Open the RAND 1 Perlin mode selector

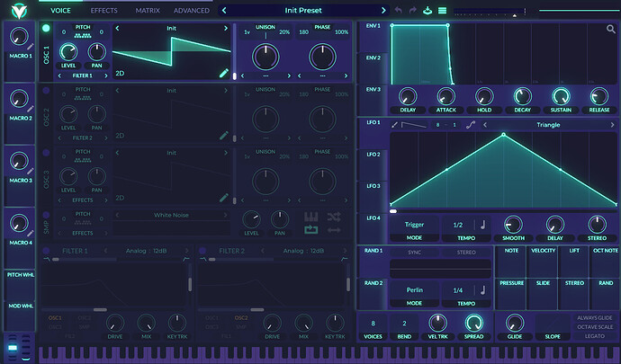[415, 290]
